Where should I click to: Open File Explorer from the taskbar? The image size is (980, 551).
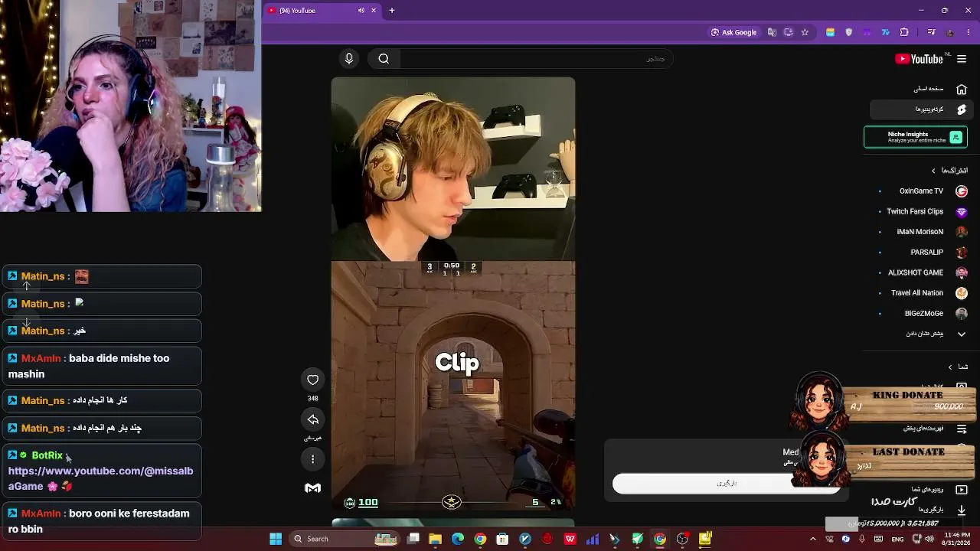[435, 539]
